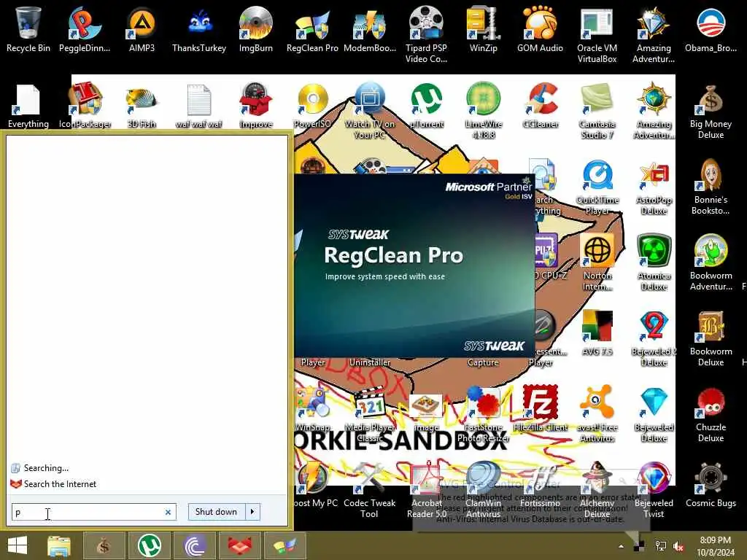Open the clock showing 8:09 PM
747x560 pixels.
click(x=715, y=546)
